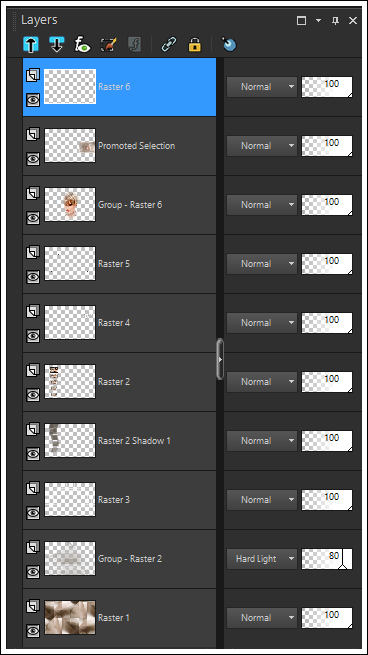Screen dimensions: 368x655
Task: Click the move layer up icon
Action: tap(31, 44)
